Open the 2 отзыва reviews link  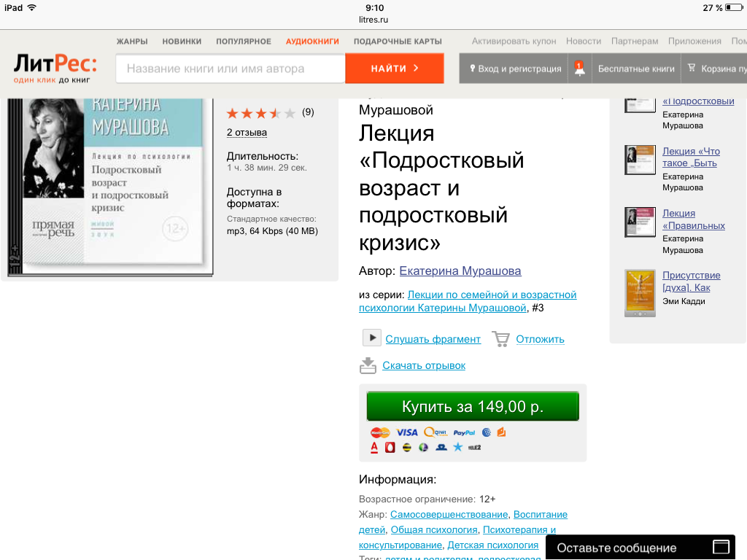point(247,133)
